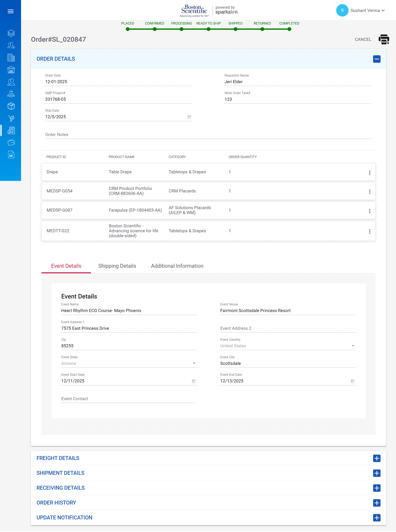Open Event End Date calendar icon

[352, 381]
